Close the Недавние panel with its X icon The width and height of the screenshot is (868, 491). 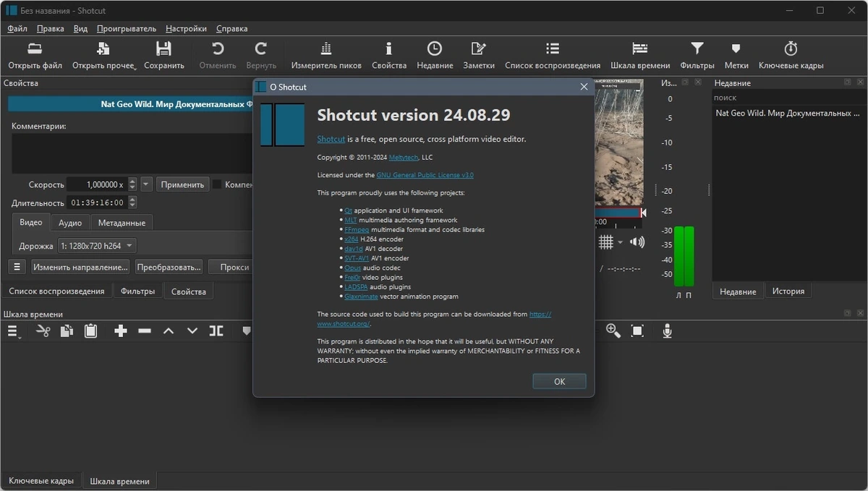861,82
